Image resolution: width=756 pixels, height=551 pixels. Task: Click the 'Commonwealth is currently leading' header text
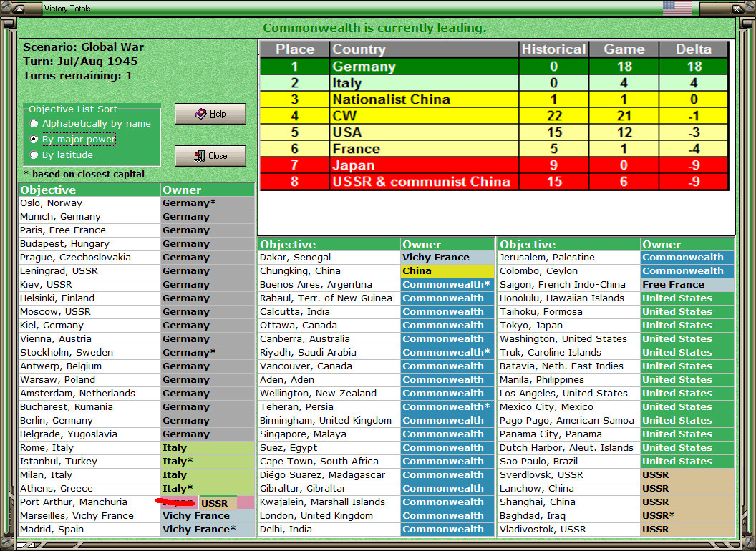pyautogui.click(x=377, y=28)
